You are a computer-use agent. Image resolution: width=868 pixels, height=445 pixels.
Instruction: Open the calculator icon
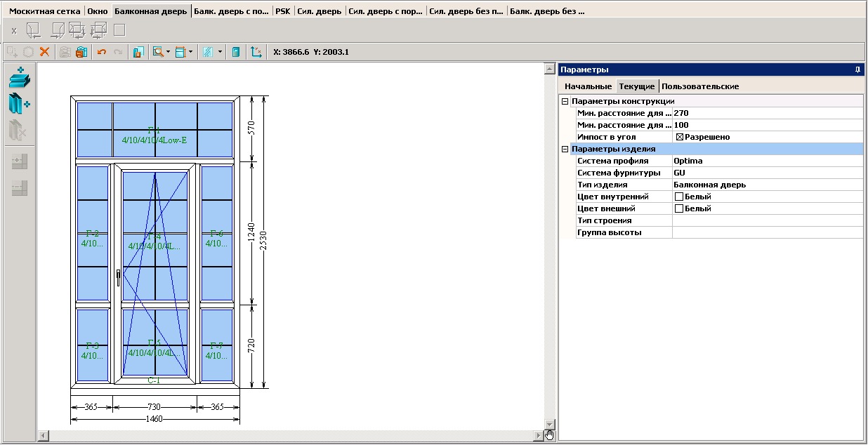pos(236,52)
